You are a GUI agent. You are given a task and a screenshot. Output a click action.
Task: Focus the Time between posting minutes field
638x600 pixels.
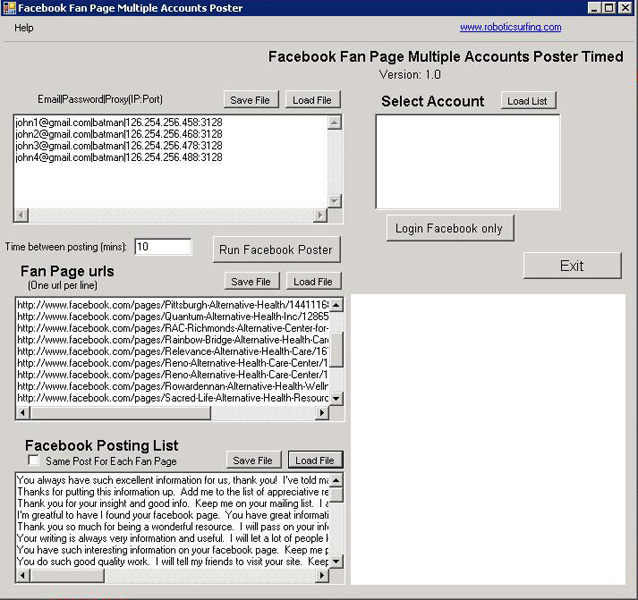click(163, 247)
